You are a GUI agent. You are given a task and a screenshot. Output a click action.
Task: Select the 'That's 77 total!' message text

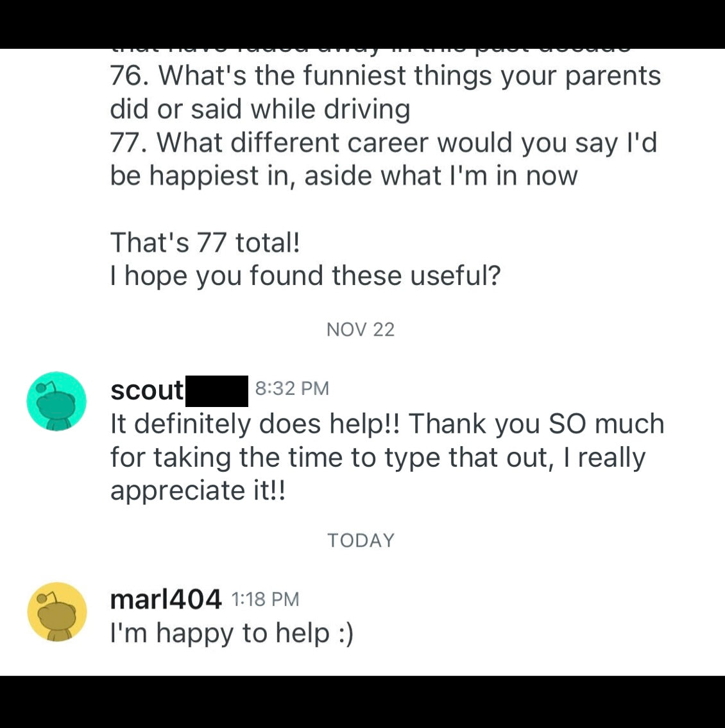(x=206, y=243)
